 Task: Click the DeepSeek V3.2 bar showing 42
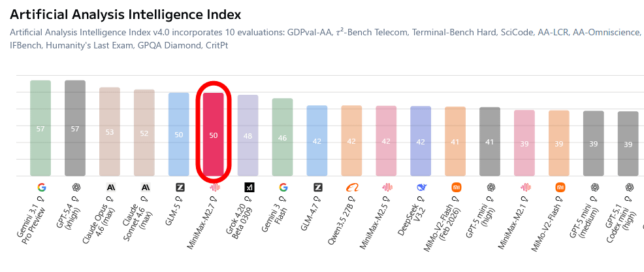(421, 141)
